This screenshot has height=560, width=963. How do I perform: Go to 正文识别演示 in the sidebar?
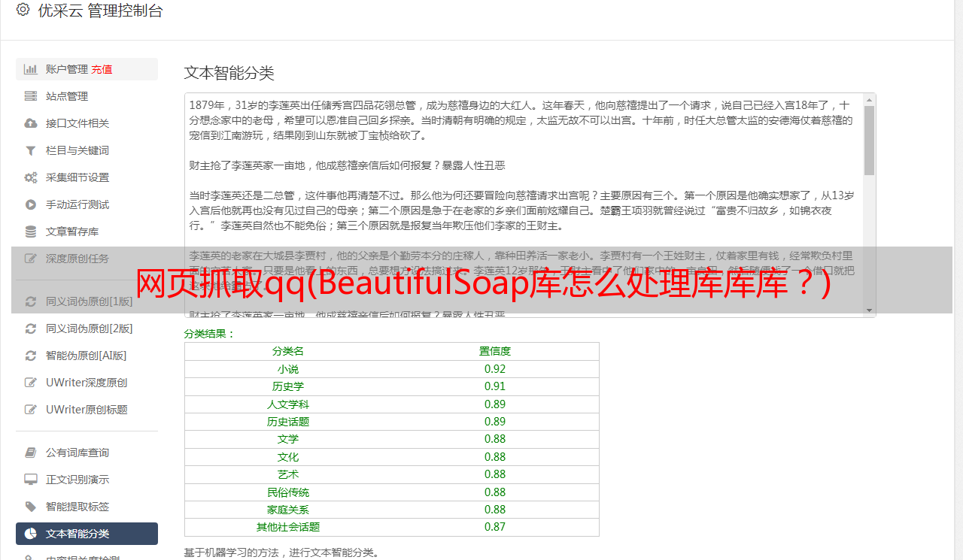coord(77,480)
